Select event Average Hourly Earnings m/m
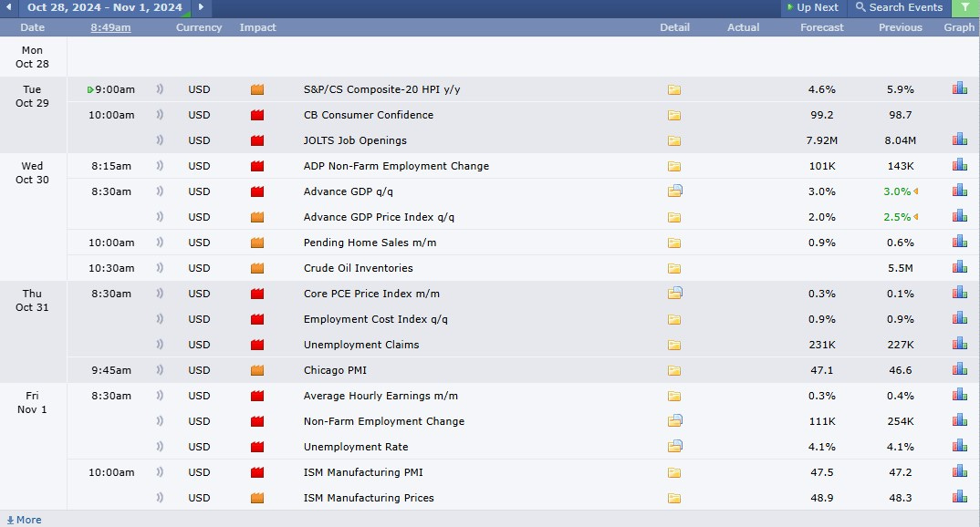Viewport: 980px width, 527px height. [x=381, y=396]
